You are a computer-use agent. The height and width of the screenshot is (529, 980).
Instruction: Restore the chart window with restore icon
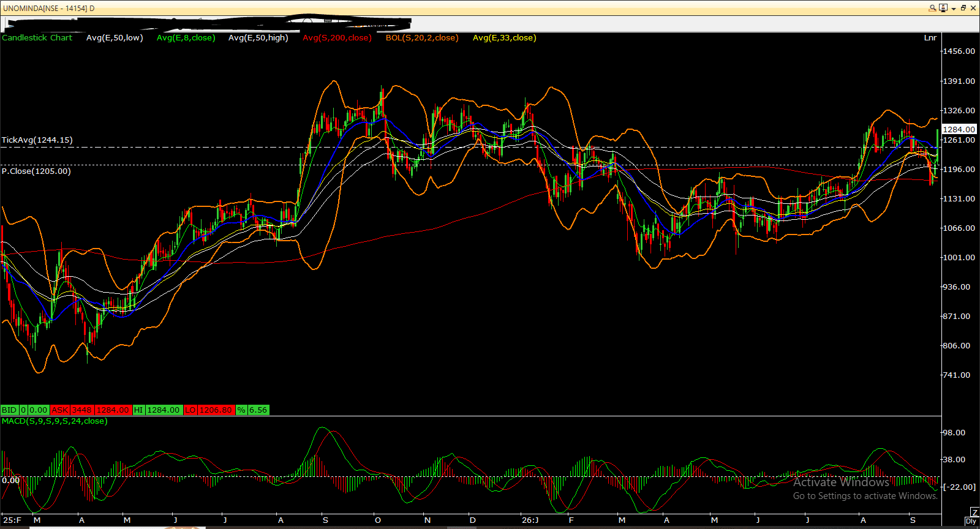coord(963,8)
